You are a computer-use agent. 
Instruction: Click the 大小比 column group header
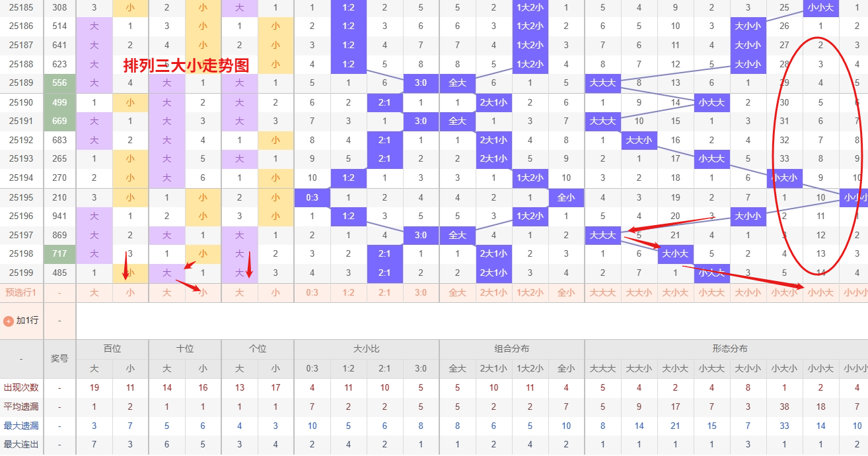click(367, 349)
